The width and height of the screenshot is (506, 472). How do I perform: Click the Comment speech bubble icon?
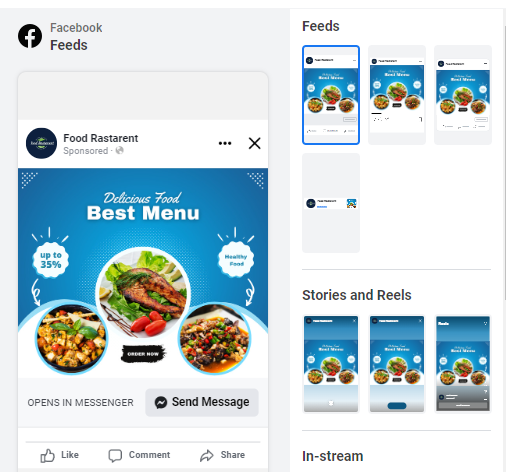(115, 455)
